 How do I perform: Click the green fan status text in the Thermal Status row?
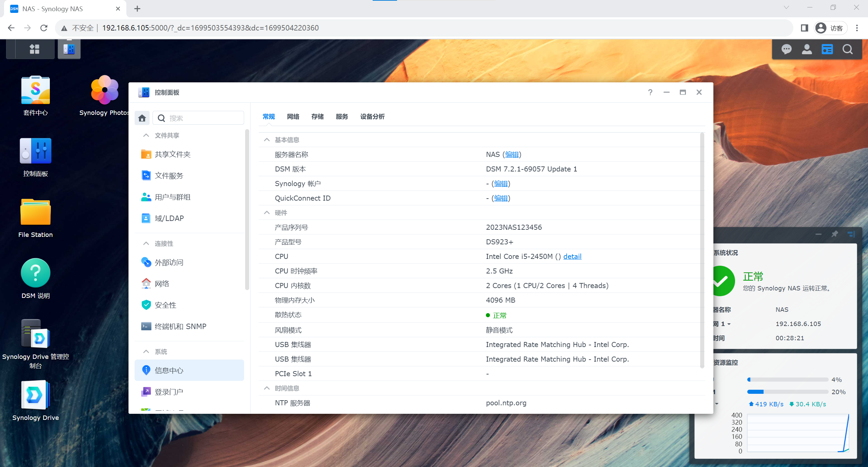(499, 316)
